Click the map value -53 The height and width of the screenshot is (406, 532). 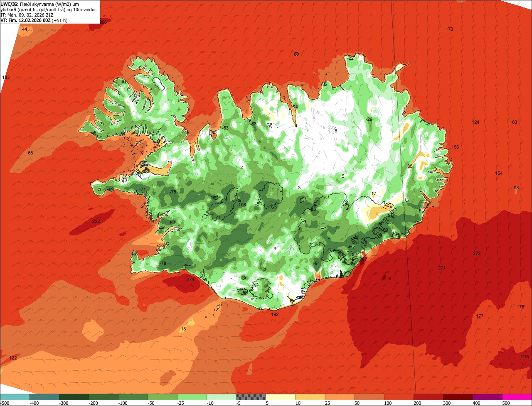(x=226, y=128)
